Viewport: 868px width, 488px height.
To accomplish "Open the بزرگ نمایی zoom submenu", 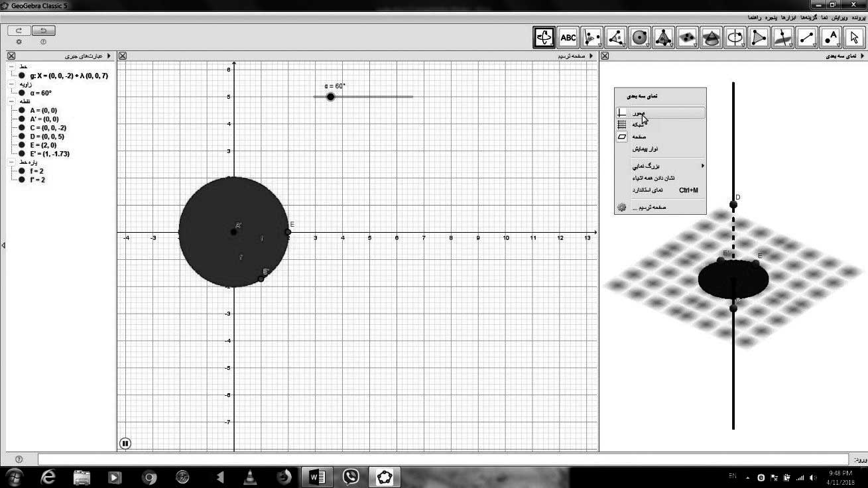I will pos(660,166).
